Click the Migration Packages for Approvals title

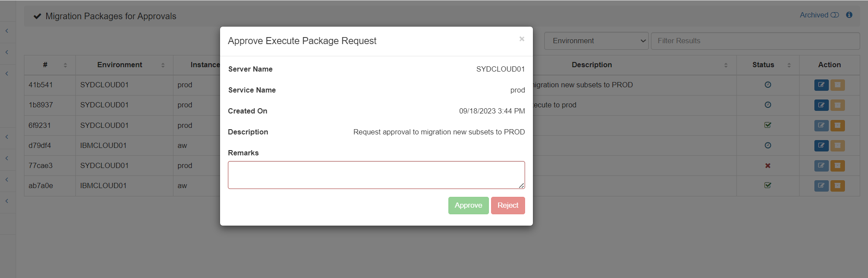[112, 16]
